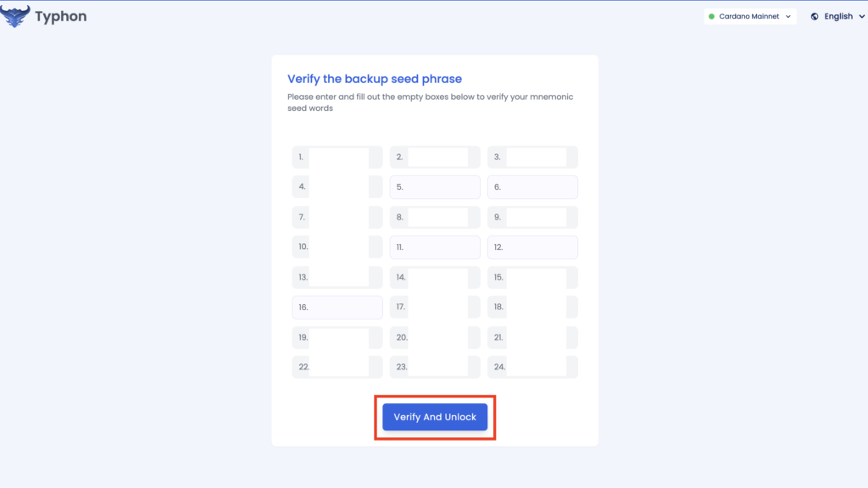Click the Typhon logo icon
The height and width of the screenshot is (488, 868).
click(15, 16)
